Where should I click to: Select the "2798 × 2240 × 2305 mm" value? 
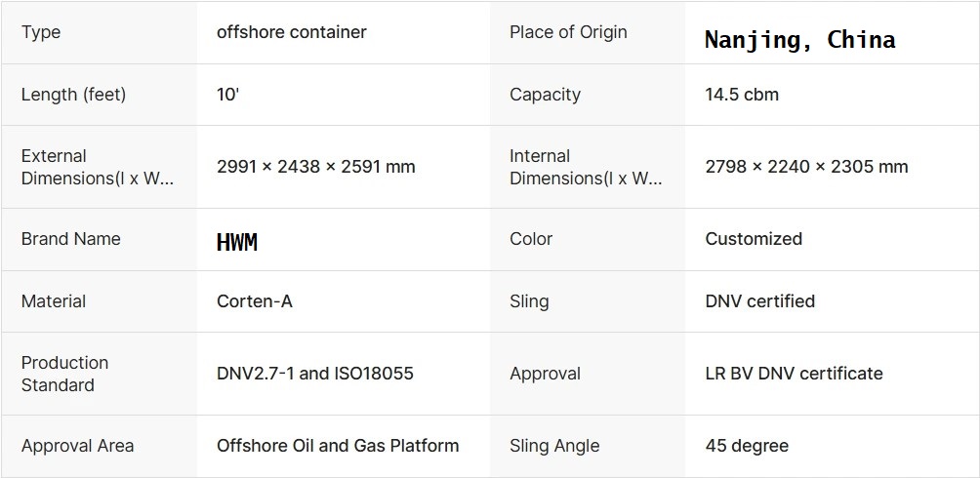806,167
